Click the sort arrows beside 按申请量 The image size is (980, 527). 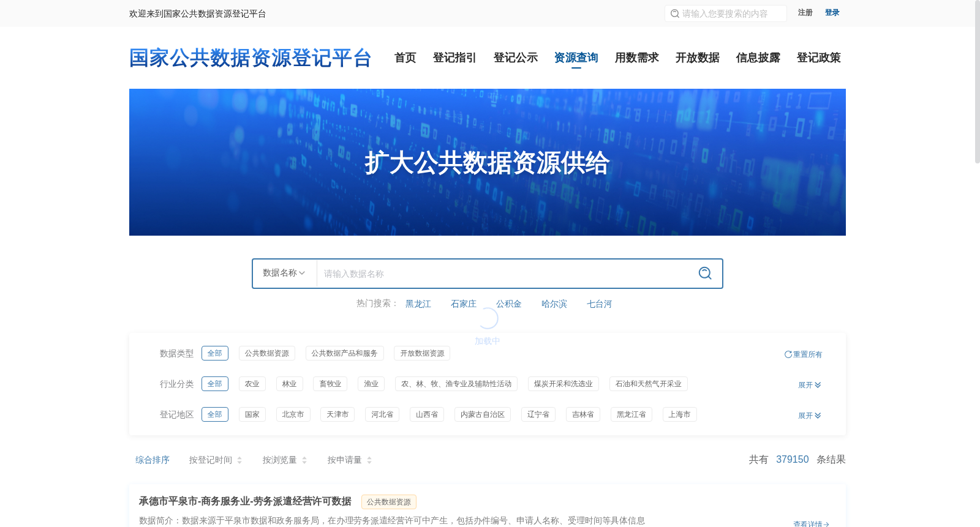point(369,460)
